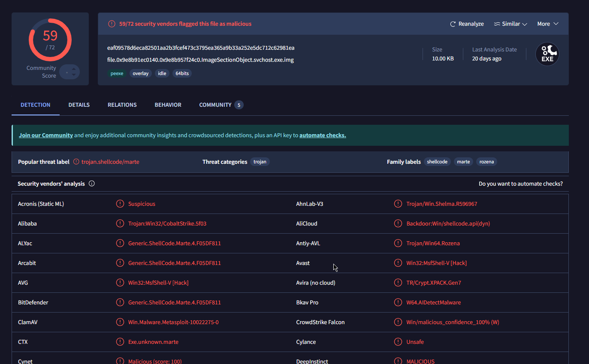The image size is (589, 364).
Task: Click the 5 comments count badge
Action: (239, 105)
